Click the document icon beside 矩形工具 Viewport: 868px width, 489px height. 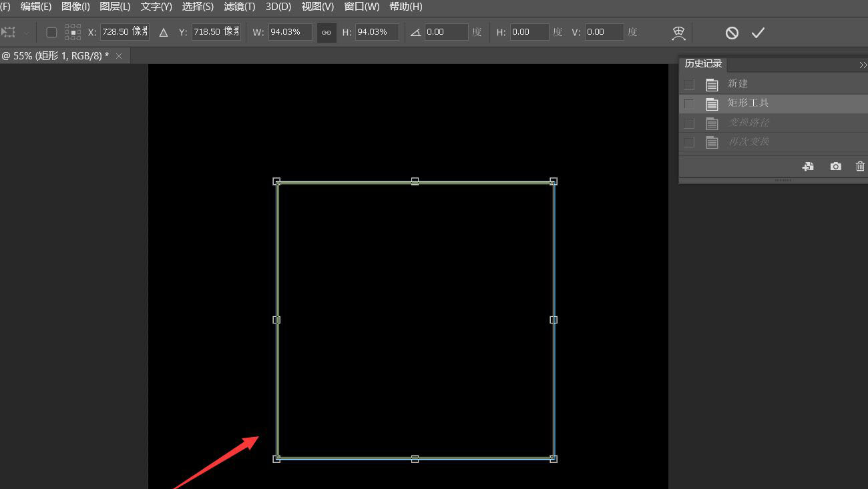click(712, 104)
